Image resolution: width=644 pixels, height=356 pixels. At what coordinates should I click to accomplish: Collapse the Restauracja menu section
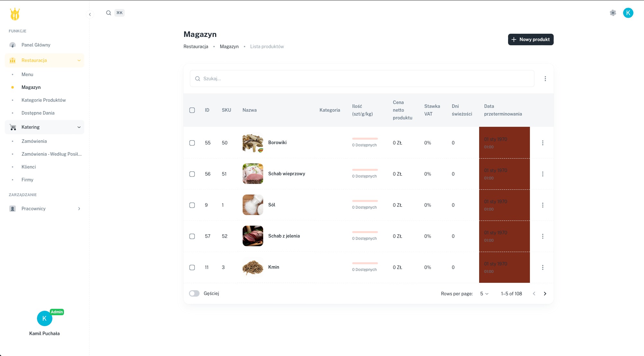click(79, 60)
